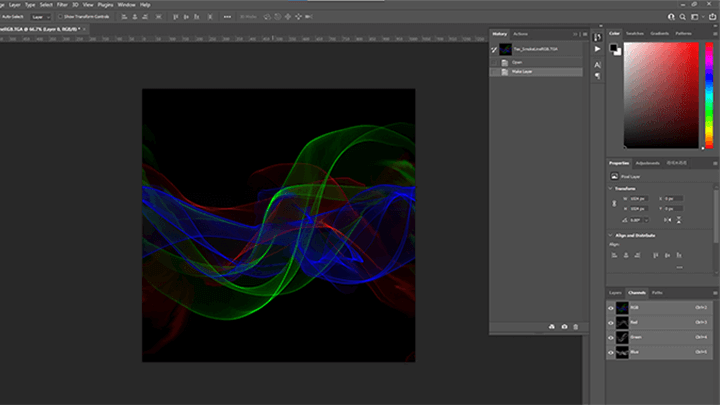720x405 pixels.
Task: Click the Flip horizontal icon in Properties
Action: [668, 220]
